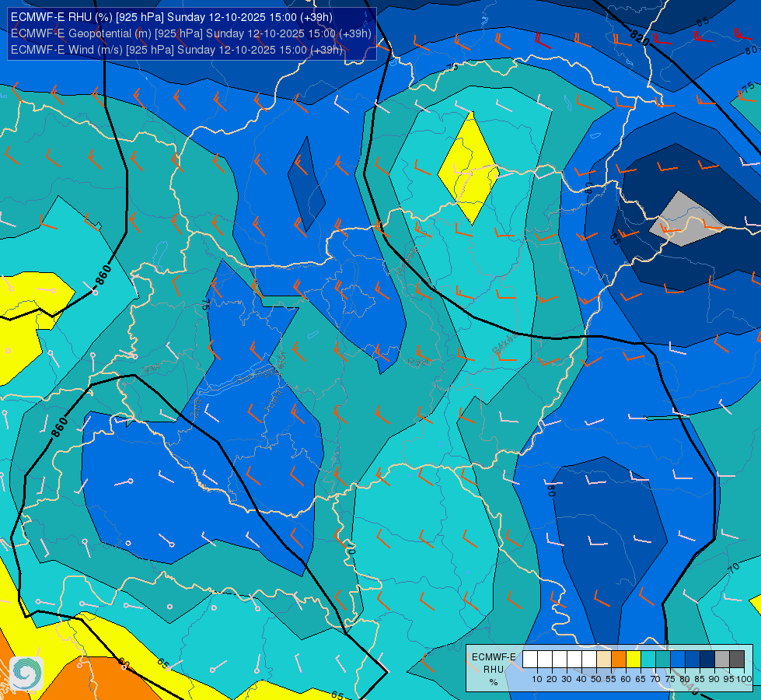Click the gray high-humidity polygon area
Viewport: 761px width, 700px height.
click(x=686, y=219)
